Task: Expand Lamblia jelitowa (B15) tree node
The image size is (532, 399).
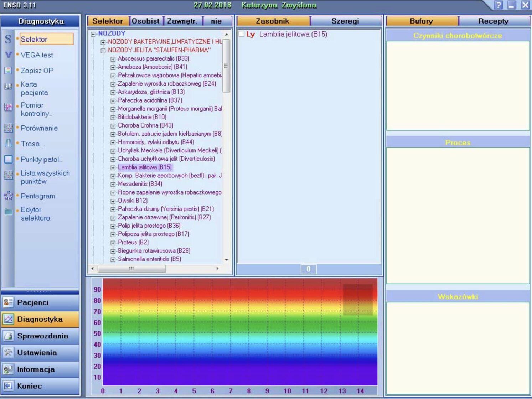Action: point(113,167)
